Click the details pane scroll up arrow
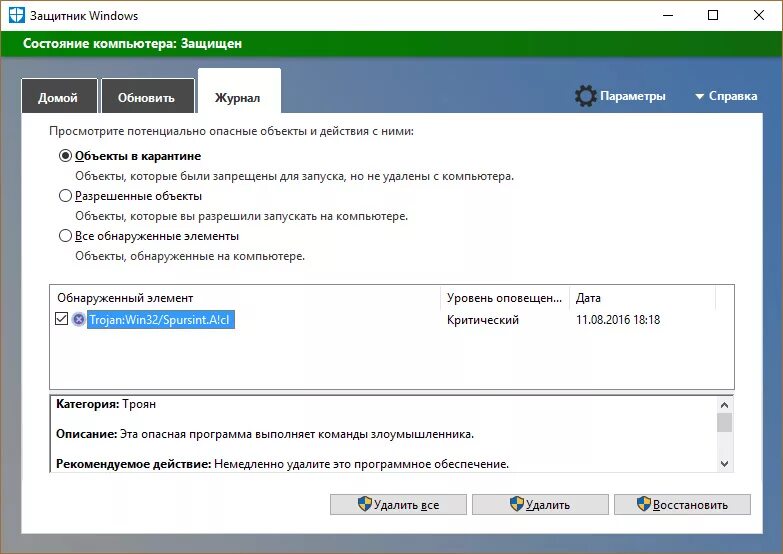 725,405
